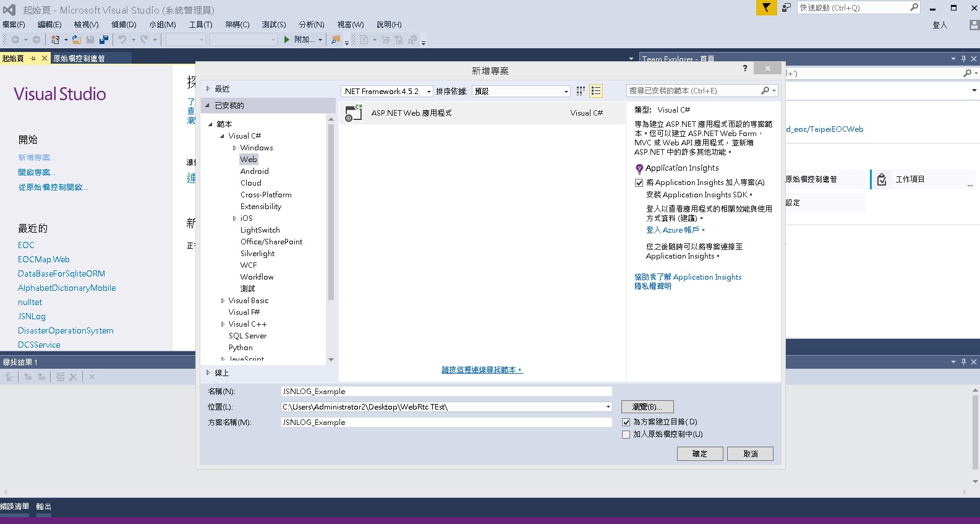Click the new project toolbar icon
980x524 pixels.
[56, 40]
